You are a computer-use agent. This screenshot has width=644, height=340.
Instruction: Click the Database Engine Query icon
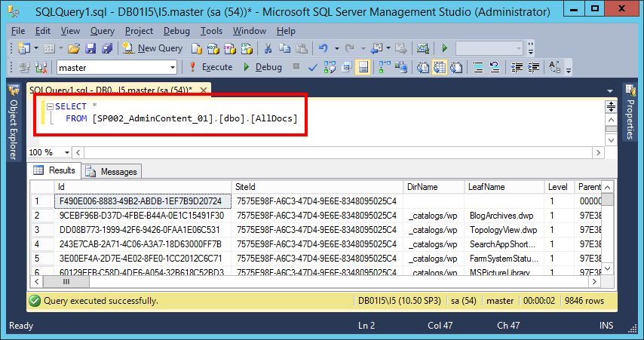[196, 48]
